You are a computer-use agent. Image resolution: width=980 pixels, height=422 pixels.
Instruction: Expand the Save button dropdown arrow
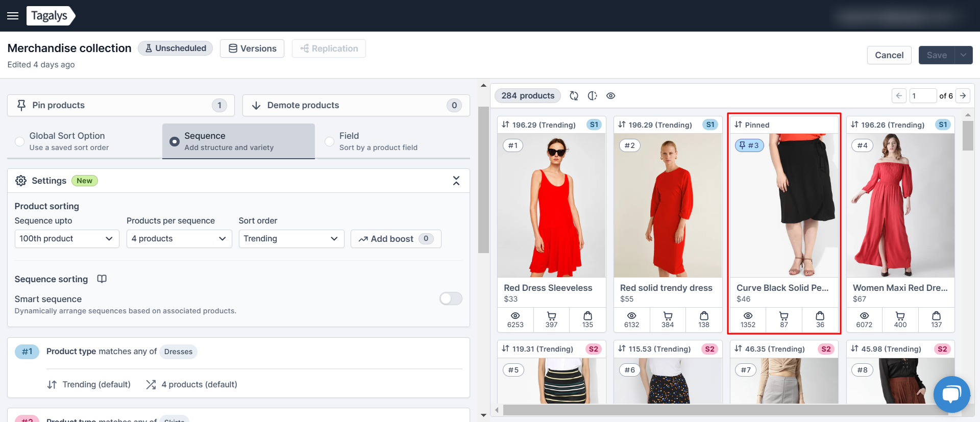pyautogui.click(x=964, y=55)
